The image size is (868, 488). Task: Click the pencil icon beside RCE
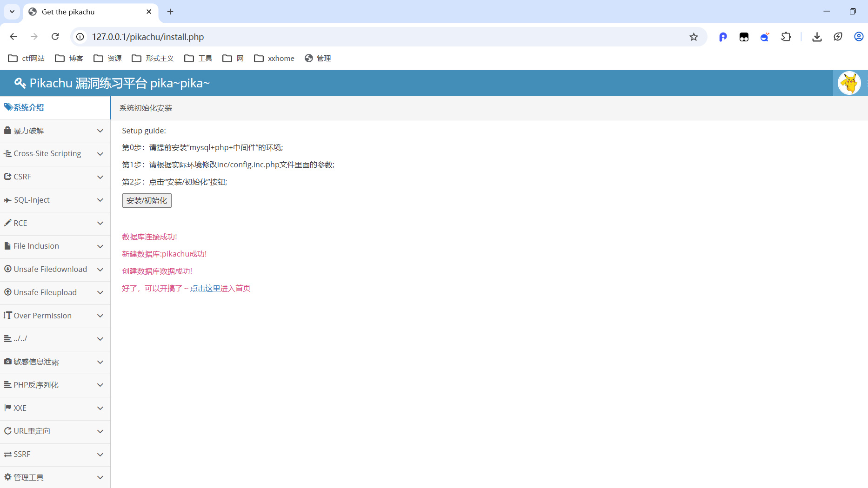click(x=8, y=223)
